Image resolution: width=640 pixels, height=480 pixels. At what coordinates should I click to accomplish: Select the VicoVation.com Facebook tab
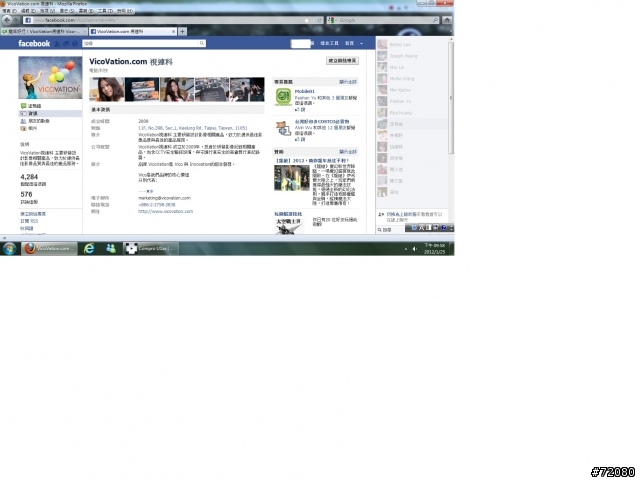(x=133, y=31)
